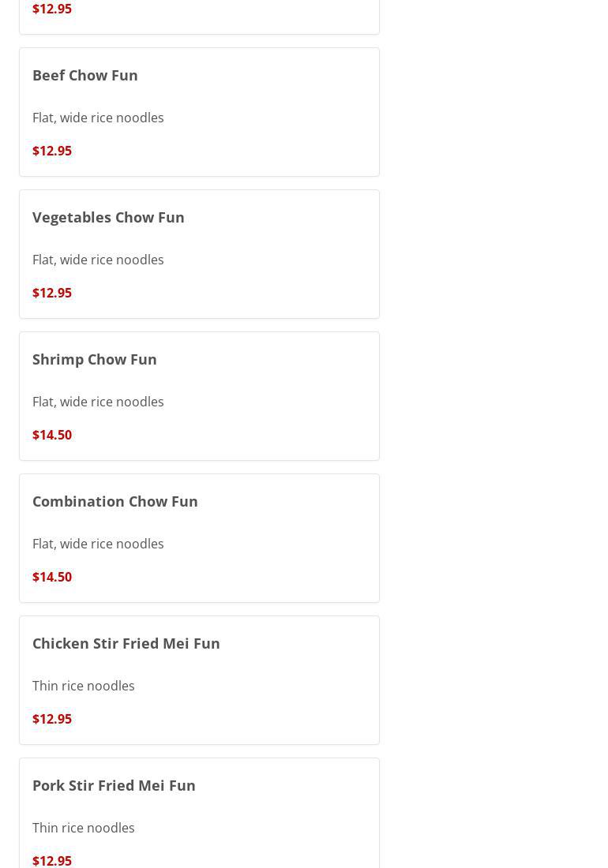Click the Vegetables Chow Fun $12.95 price
Viewport: 608px width, 868px height.
tap(52, 293)
